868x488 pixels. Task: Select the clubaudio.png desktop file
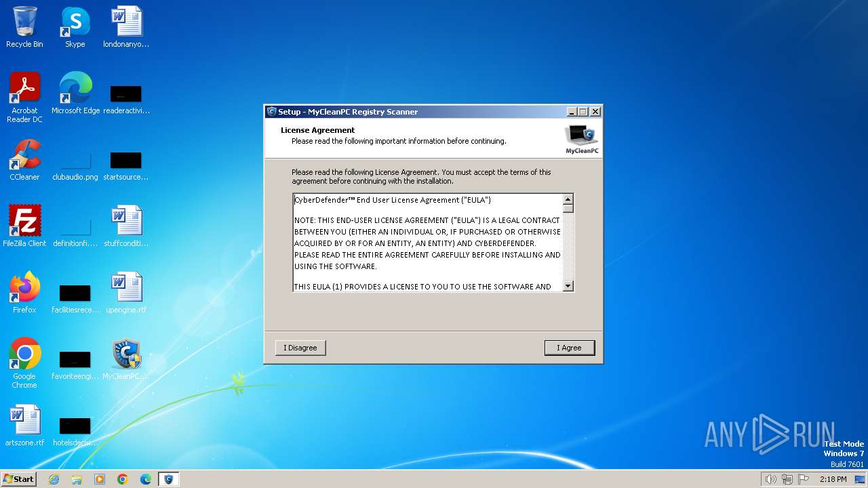75,165
